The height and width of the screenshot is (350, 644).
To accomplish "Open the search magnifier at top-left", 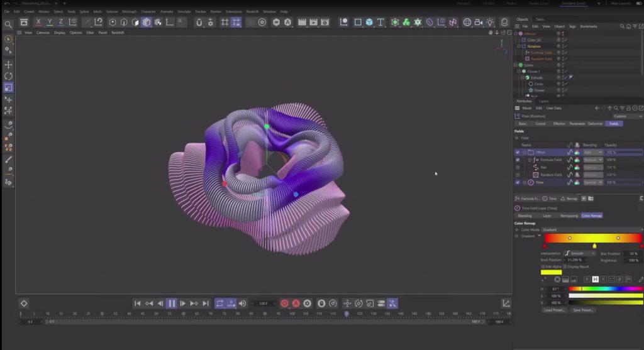I will [x=8, y=25].
